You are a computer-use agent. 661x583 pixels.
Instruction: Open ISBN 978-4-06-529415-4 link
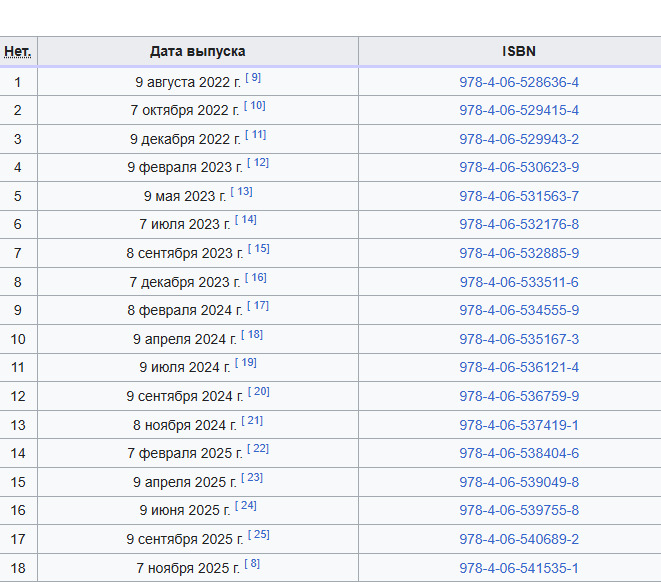(x=518, y=110)
